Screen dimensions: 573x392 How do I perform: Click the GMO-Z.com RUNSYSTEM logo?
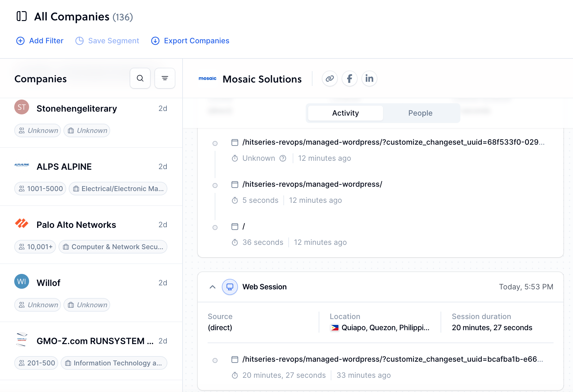pos(22,339)
